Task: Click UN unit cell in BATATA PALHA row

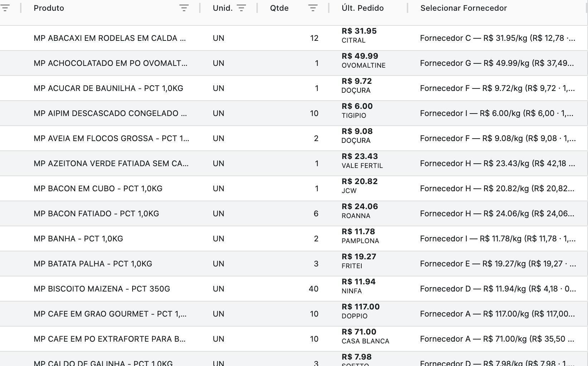Action: point(218,264)
